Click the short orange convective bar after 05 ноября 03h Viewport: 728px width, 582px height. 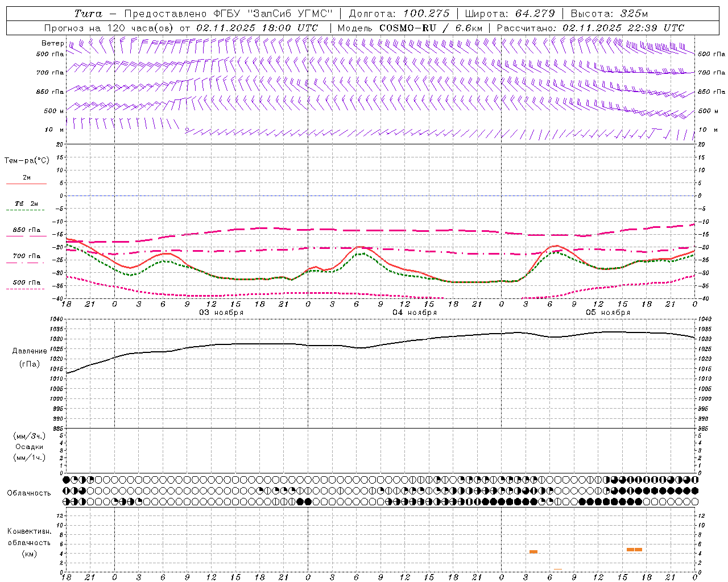click(533, 552)
